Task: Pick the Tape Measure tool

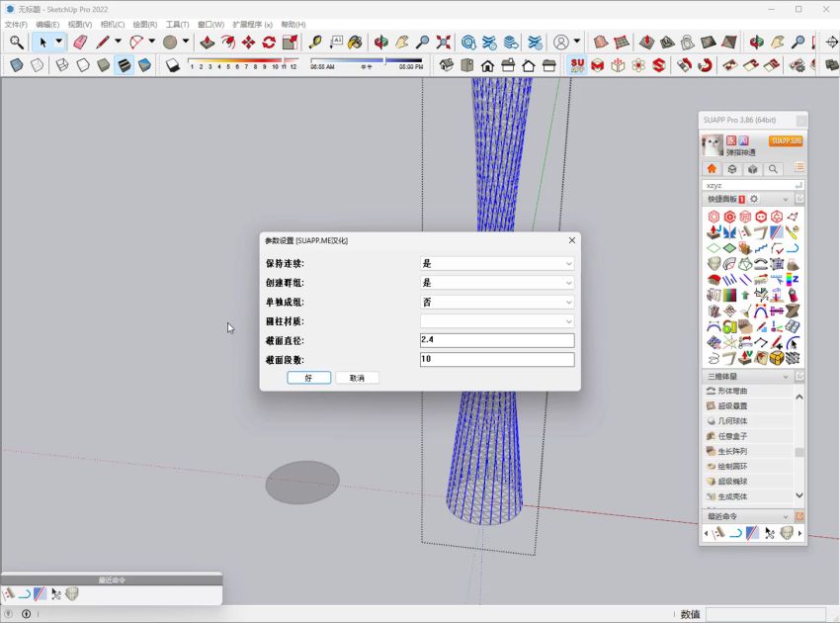Action: pyautogui.click(x=315, y=42)
